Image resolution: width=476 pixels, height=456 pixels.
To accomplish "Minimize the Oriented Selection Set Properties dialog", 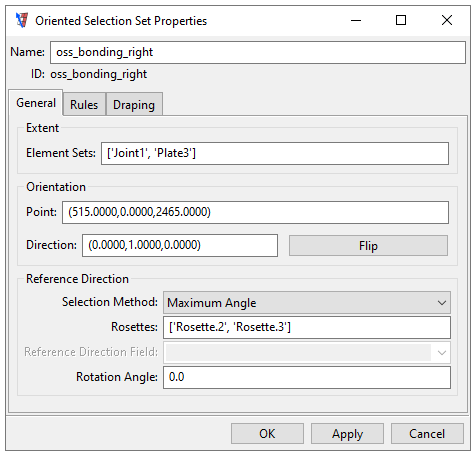I will tap(356, 20).
